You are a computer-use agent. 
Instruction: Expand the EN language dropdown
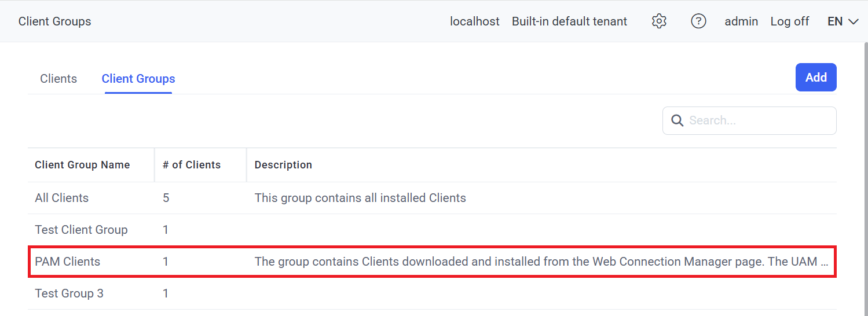843,21
